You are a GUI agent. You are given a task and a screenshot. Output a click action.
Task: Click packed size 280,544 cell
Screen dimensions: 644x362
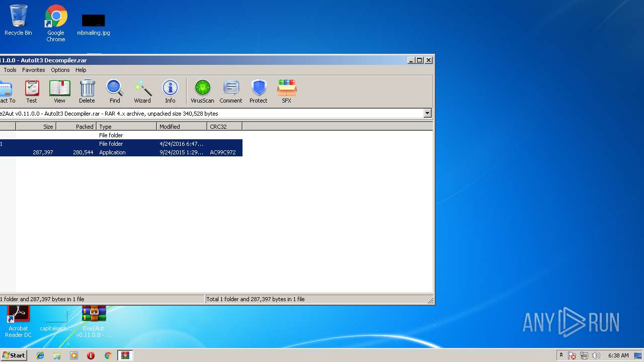(83, 152)
